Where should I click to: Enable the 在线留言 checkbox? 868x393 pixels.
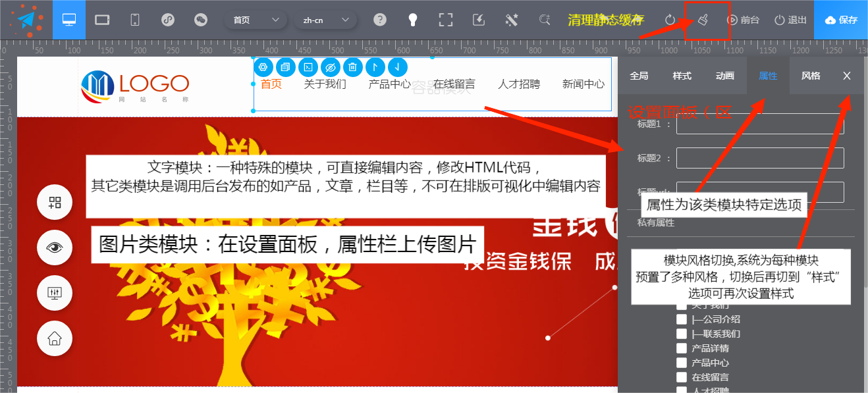pyautogui.click(x=682, y=377)
